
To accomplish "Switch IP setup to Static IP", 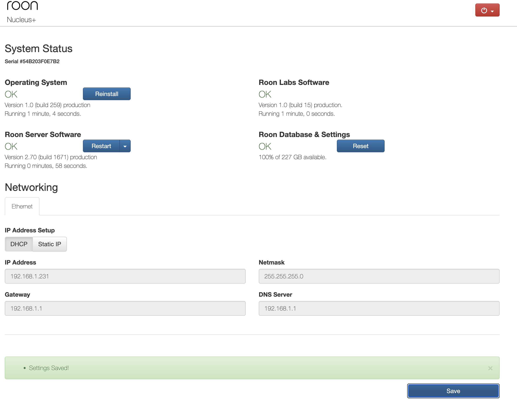I will (49, 244).
